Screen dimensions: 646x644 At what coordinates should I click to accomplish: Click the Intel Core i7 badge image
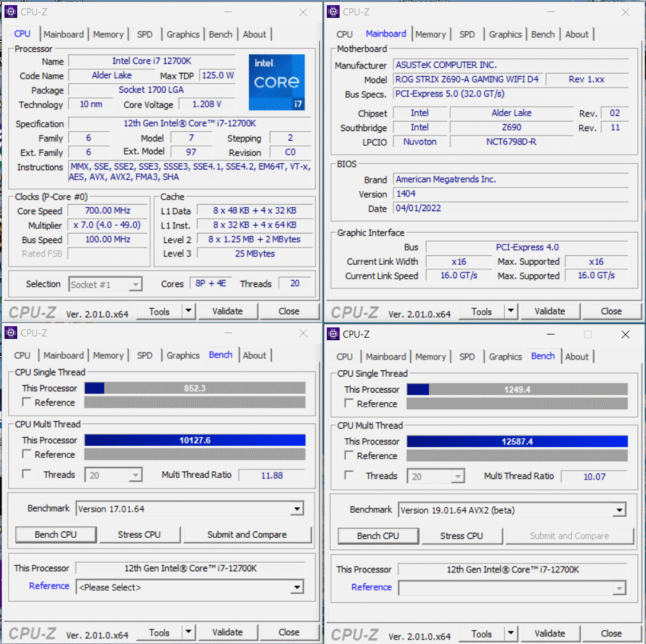276,82
